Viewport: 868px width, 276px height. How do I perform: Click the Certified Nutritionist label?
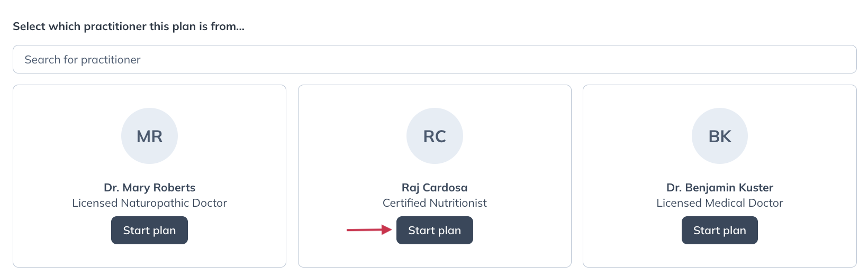click(x=435, y=203)
